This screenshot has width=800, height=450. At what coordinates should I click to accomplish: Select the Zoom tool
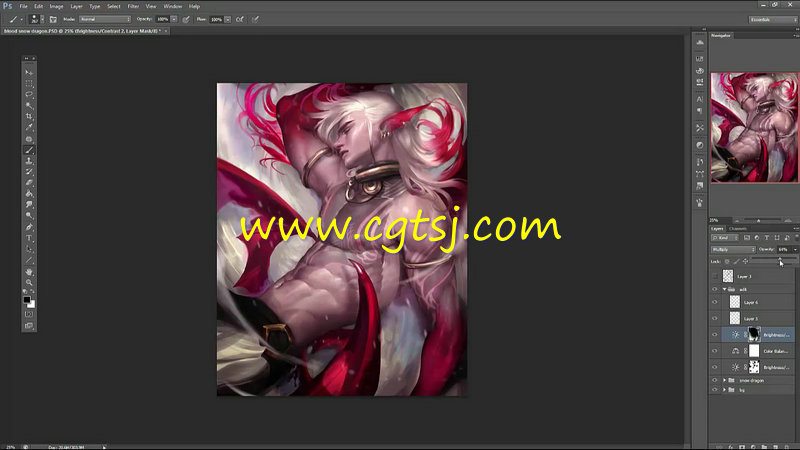(29, 282)
